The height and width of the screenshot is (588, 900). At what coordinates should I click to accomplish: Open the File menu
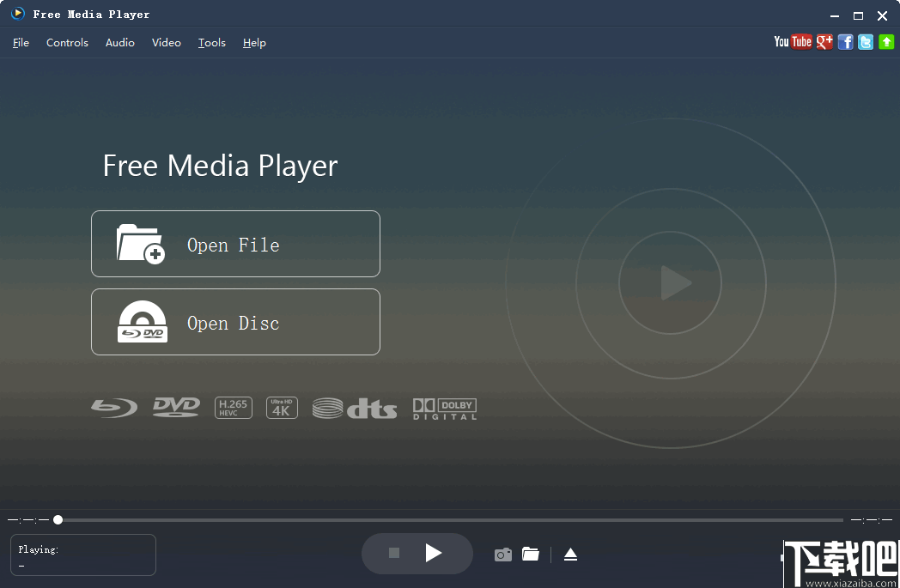(x=21, y=43)
